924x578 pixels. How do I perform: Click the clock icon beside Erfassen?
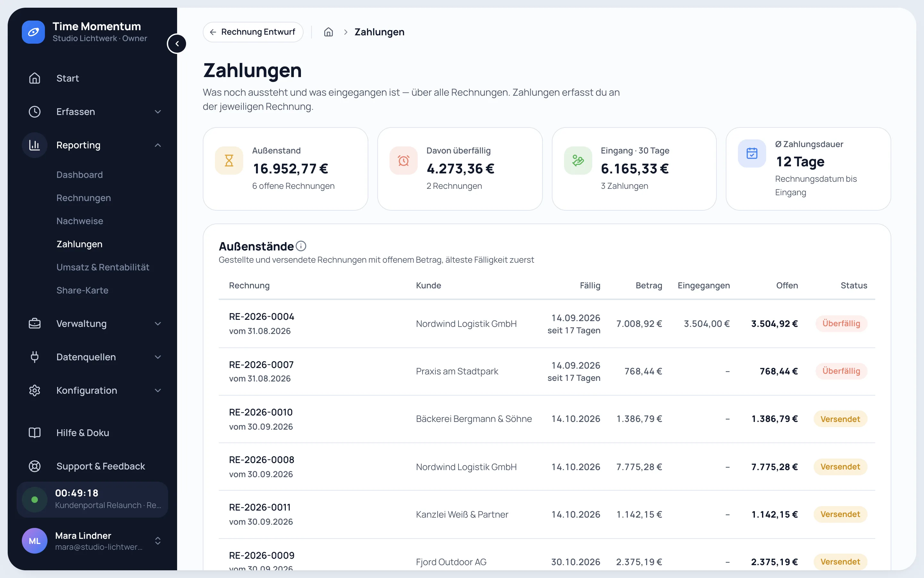pyautogui.click(x=35, y=112)
